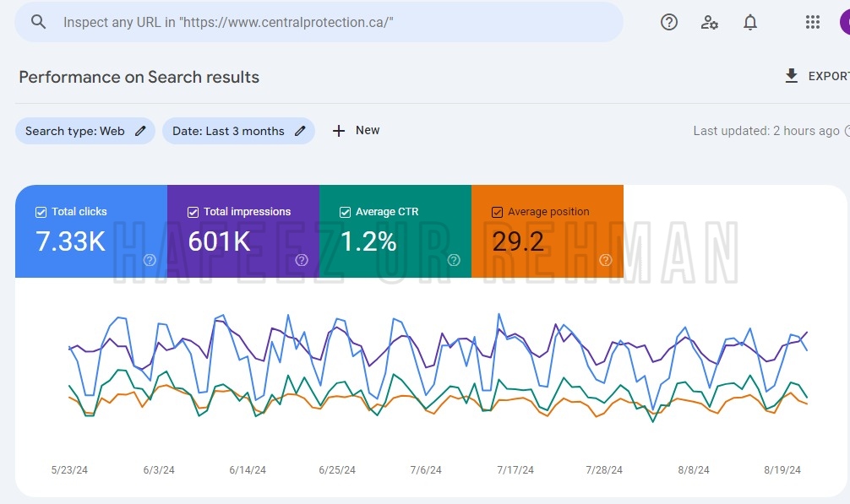Image resolution: width=850 pixels, height=504 pixels.
Task: Open users and permissions settings icon
Action: [709, 22]
